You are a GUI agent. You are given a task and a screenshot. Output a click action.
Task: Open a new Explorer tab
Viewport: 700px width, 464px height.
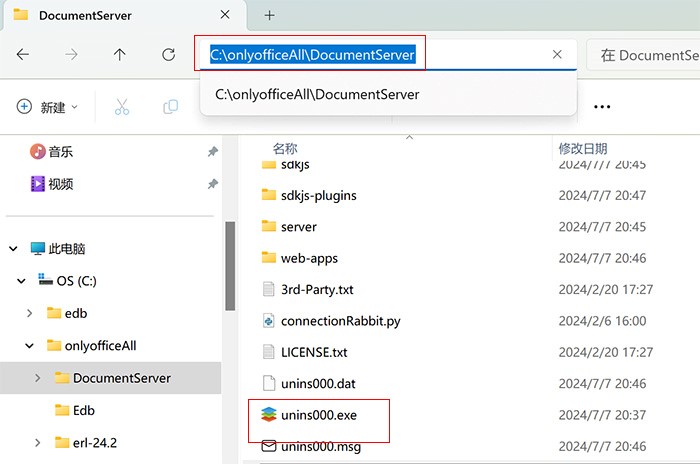269,16
